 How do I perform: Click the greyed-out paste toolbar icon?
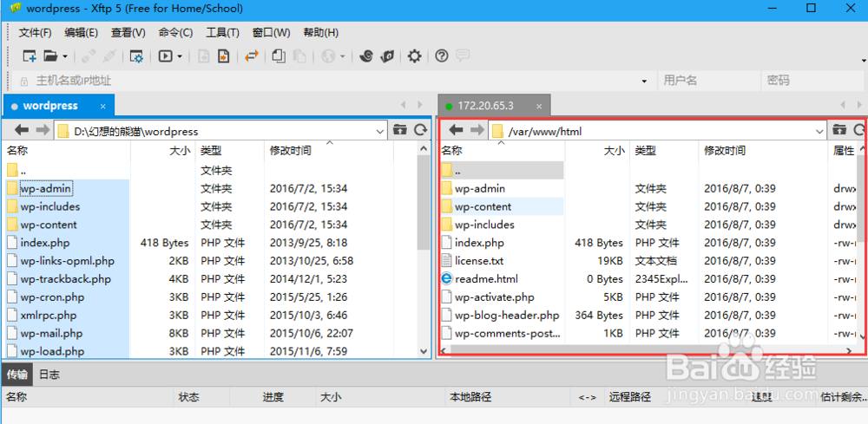(299, 55)
